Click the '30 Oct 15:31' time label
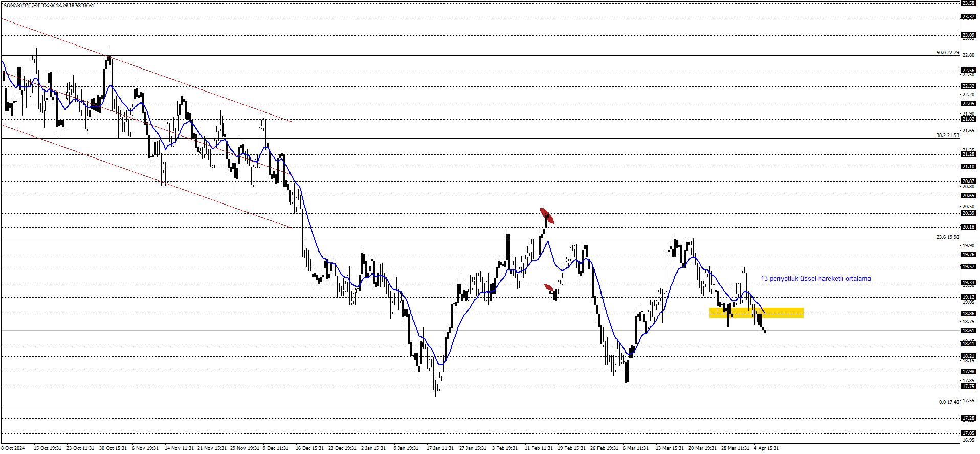The height and width of the screenshot is (454, 980). [x=113, y=448]
